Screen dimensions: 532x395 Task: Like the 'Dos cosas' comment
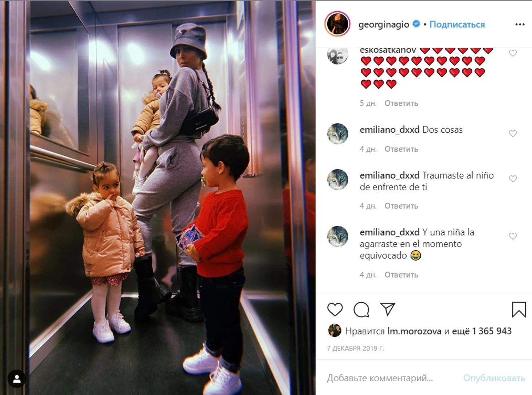513,133
